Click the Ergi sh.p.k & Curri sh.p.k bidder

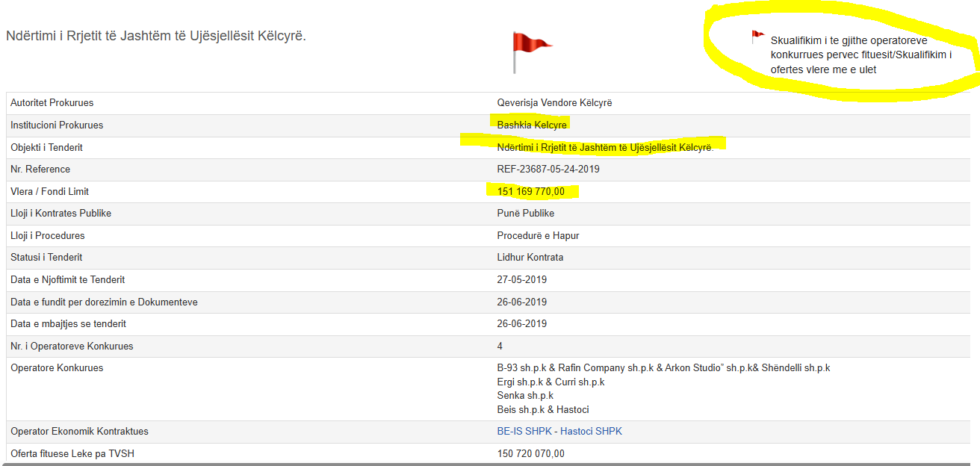(x=551, y=382)
